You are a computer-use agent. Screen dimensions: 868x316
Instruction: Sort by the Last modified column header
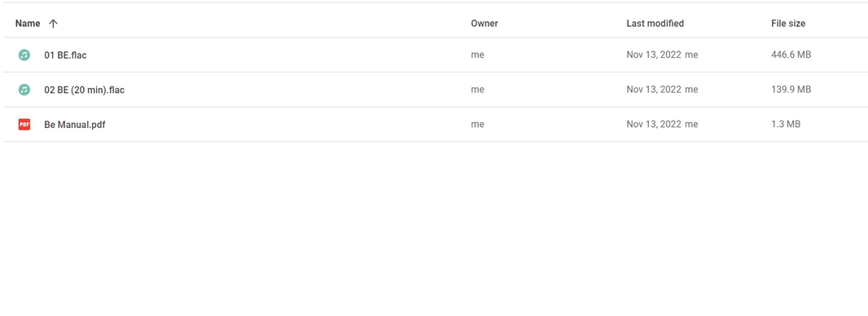(x=655, y=24)
